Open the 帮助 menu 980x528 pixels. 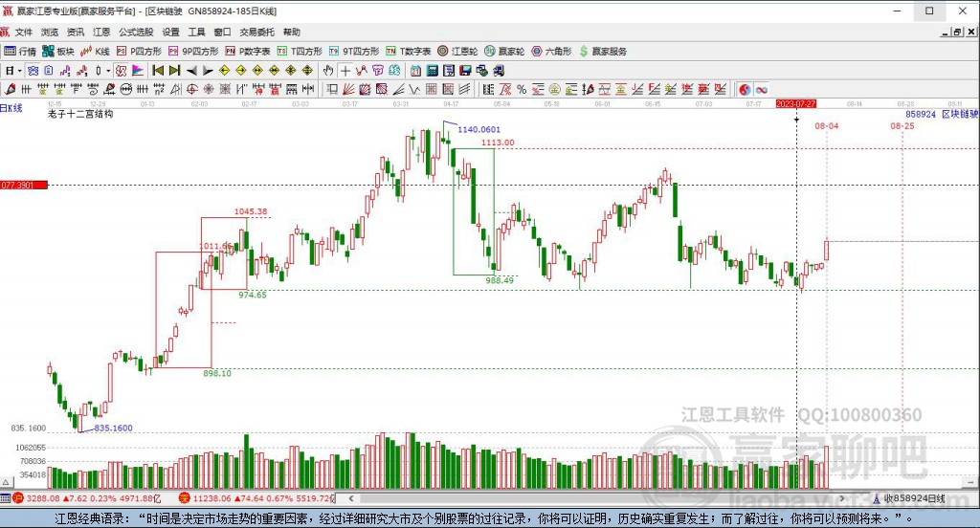[x=291, y=32]
